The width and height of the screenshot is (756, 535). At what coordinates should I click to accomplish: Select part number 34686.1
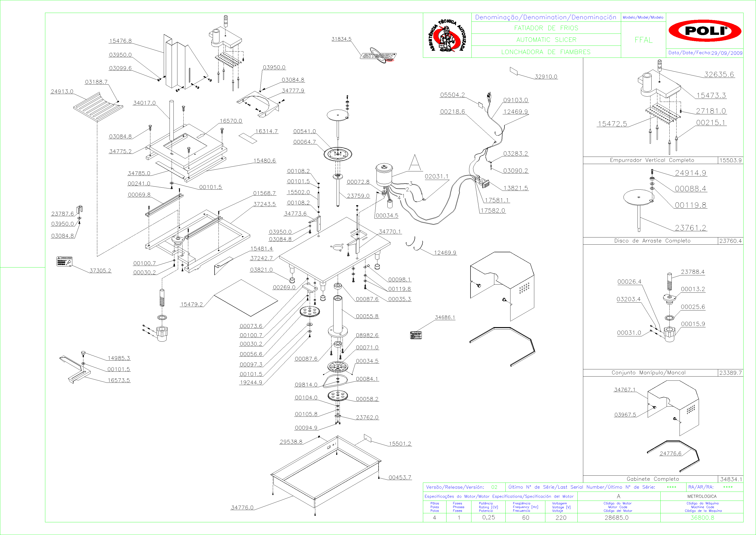(445, 318)
